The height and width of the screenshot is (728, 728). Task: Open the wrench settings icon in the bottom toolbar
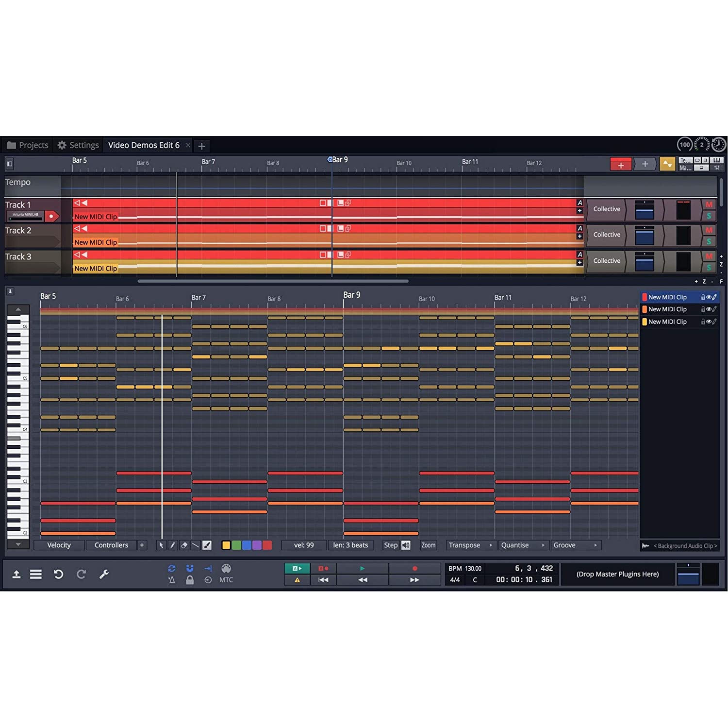point(103,574)
